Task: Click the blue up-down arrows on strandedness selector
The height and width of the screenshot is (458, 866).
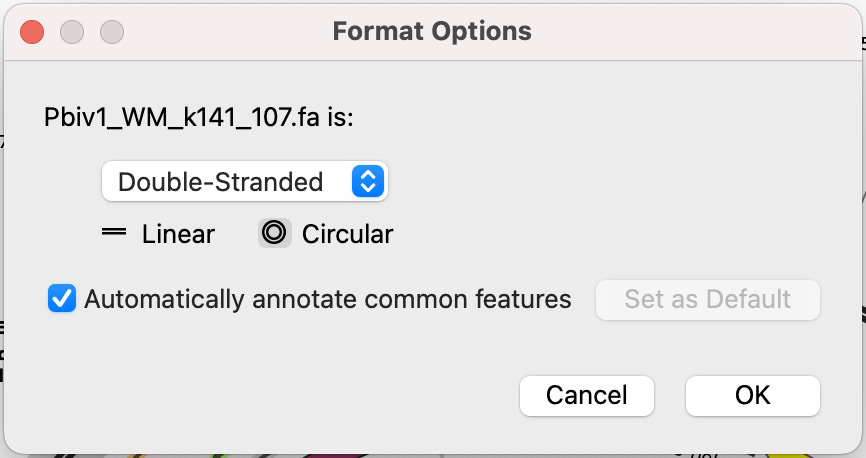Action: (367, 182)
